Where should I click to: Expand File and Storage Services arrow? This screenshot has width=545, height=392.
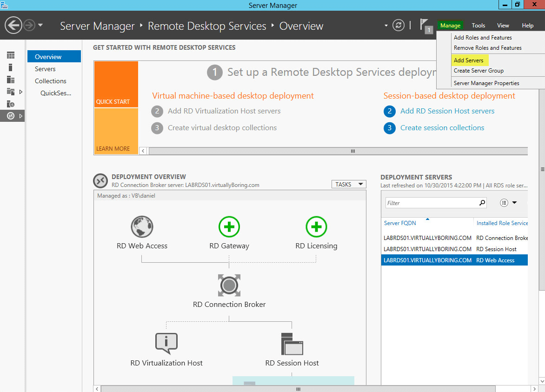point(21,92)
